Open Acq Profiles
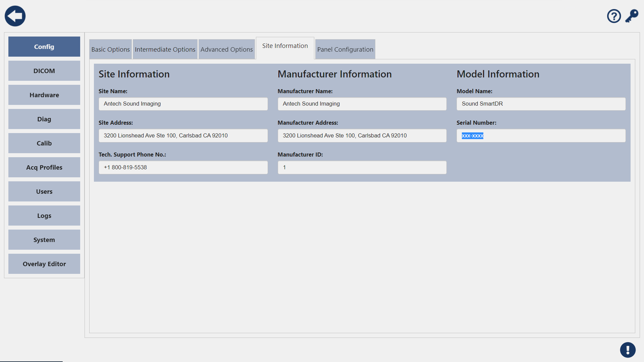 click(x=44, y=167)
